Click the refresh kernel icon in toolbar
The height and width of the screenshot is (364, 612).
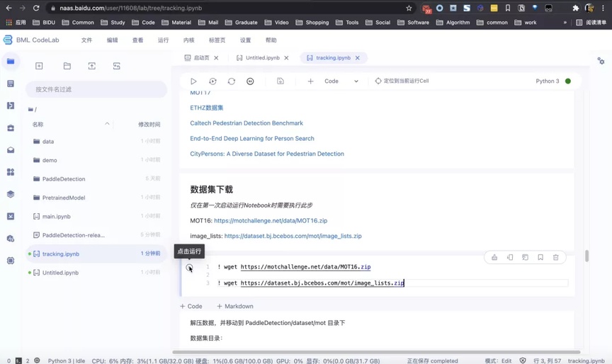(x=232, y=81)
